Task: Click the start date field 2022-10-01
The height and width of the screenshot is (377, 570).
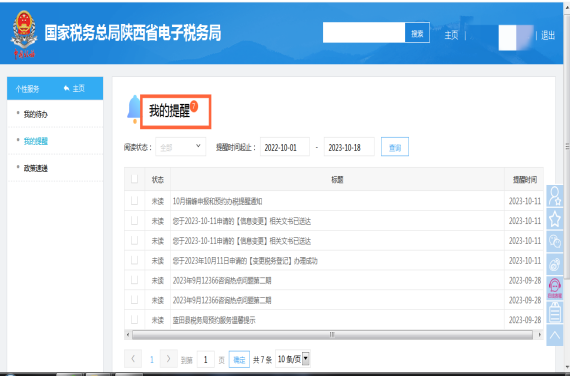Action: click(285, 147)
